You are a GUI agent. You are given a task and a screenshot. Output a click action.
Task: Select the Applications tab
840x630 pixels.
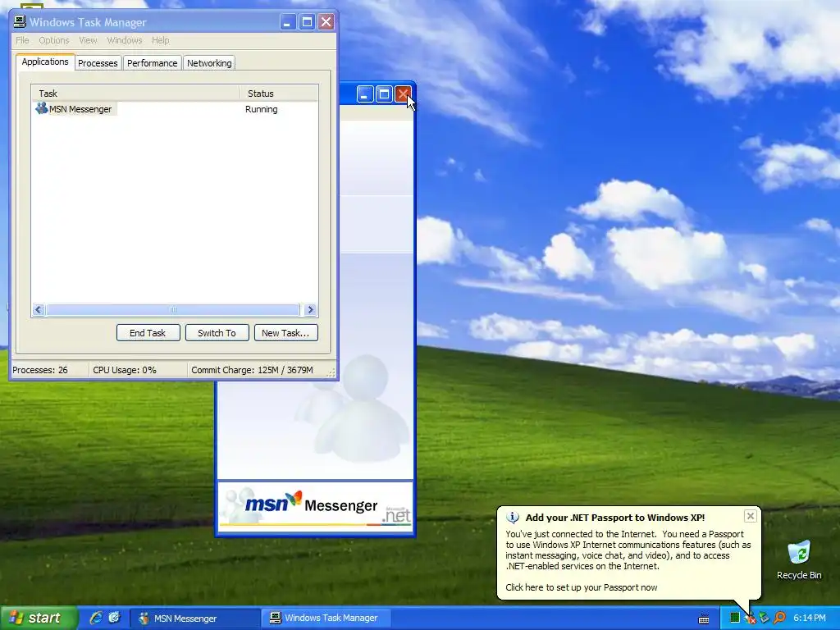pos(45,62)
